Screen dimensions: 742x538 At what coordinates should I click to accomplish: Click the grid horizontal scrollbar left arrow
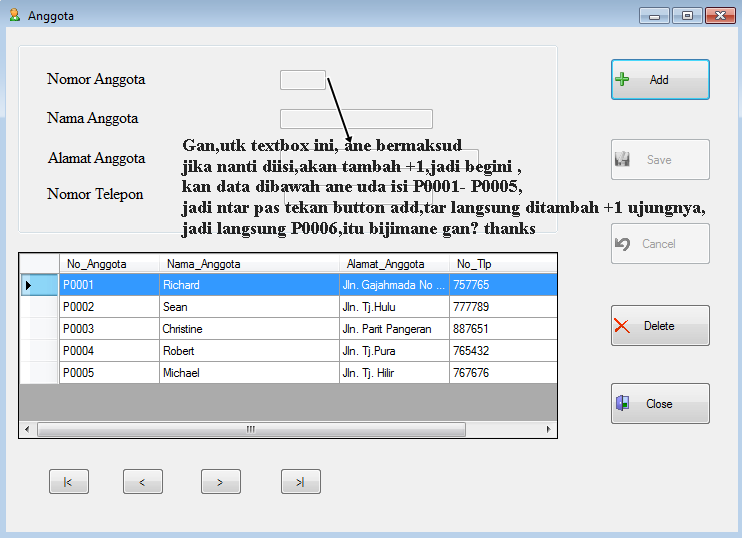[x=28, y=429]
